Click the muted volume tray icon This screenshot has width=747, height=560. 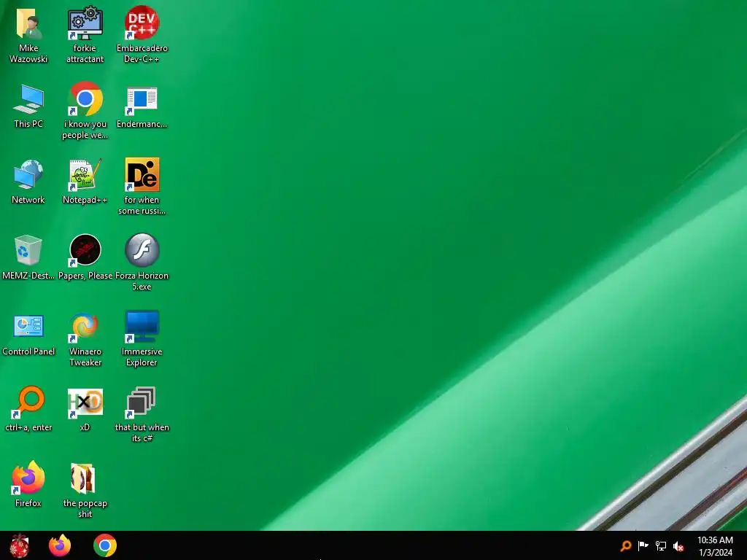[678, 546]
